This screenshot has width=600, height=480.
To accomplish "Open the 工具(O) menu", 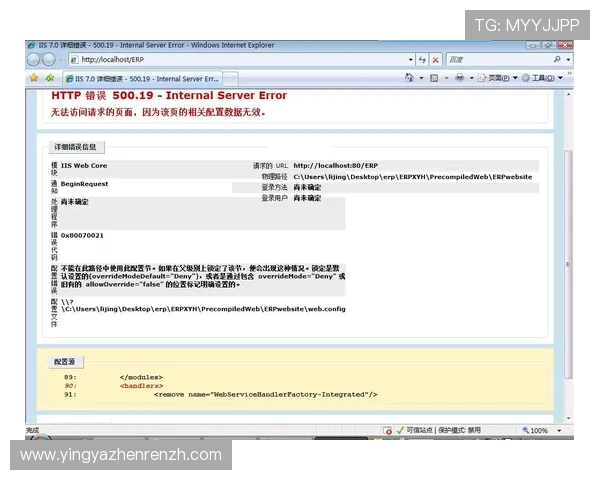I will point(542,78).
